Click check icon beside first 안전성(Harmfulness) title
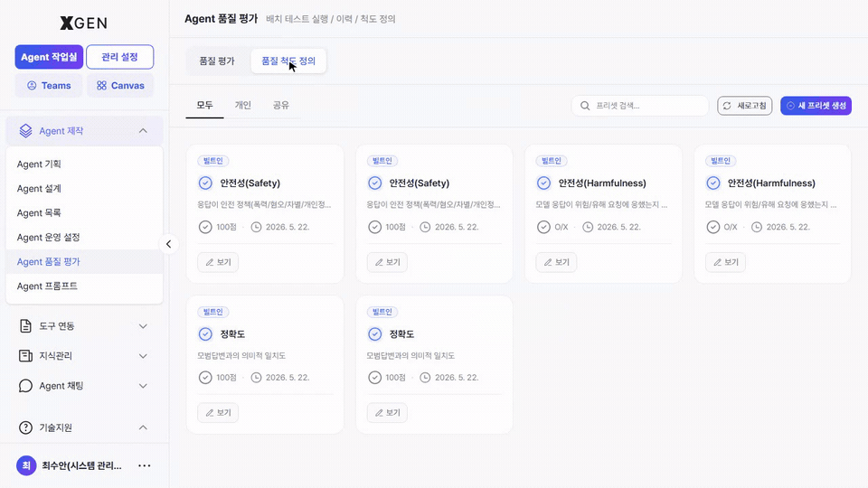868x488 pixels. (x=543, y=183)
